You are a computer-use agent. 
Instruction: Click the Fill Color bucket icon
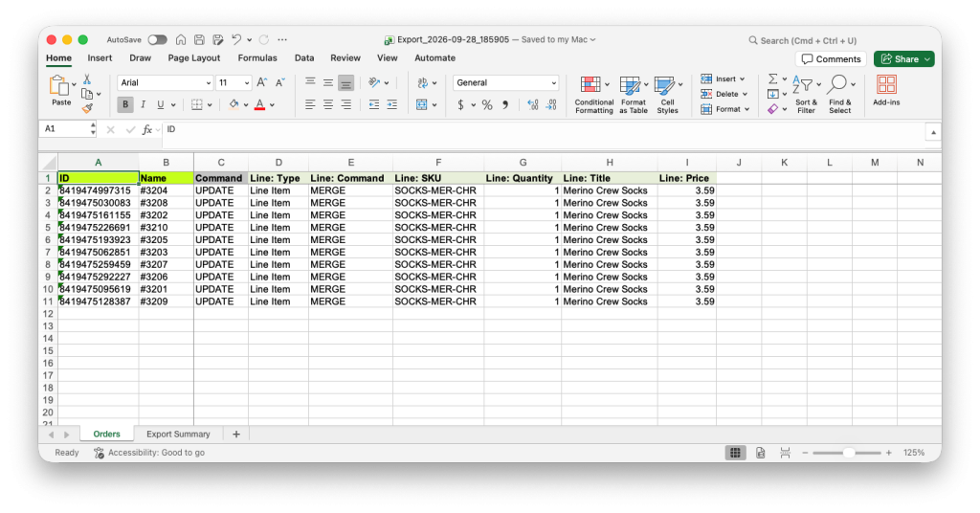[234, 105]
